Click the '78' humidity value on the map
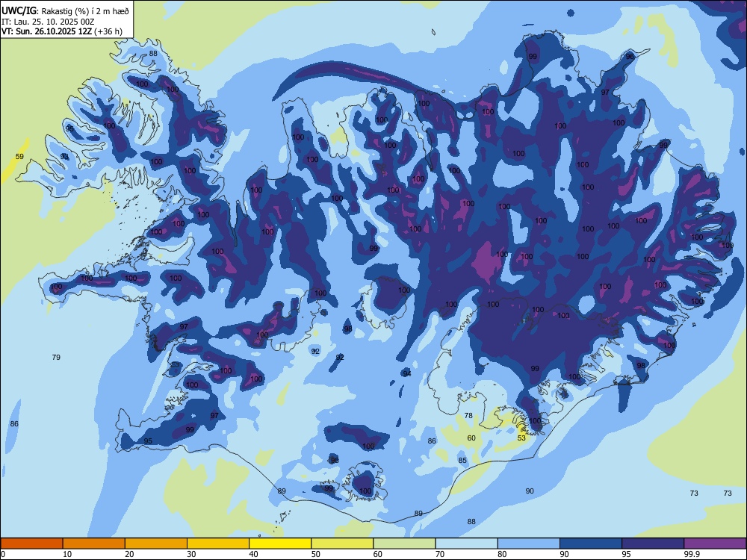Image resolution: width=747 pixels, height=560 pixels. (468, 415)
